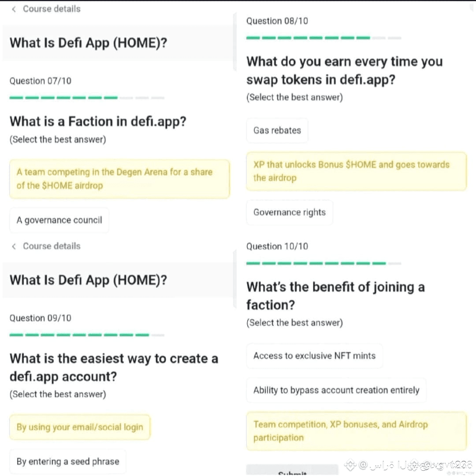The height and width of the screenshot is (476, 476).
Task: Click the Question 07/10 progress bar
Action: point(87,98)
